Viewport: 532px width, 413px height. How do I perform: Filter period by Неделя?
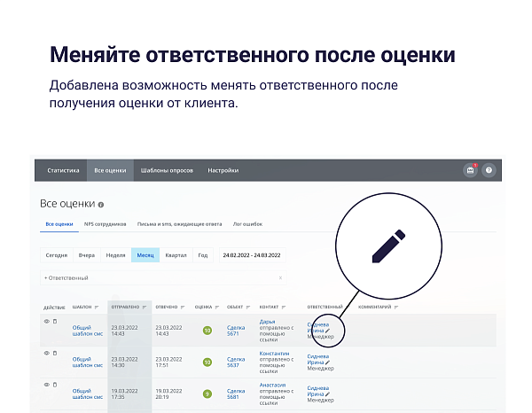tap(115, 255)
